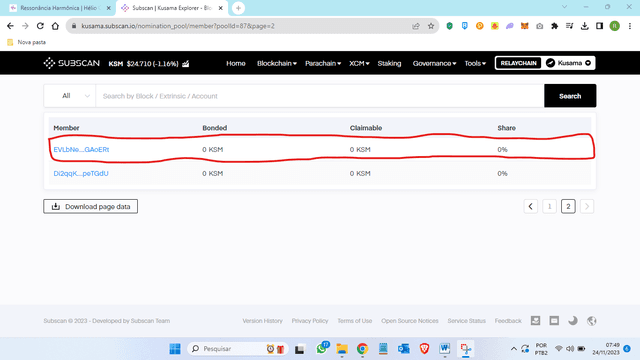Expand the Governance menu
640x360 pixels.
pyautogui.click(x=434, y=63)
